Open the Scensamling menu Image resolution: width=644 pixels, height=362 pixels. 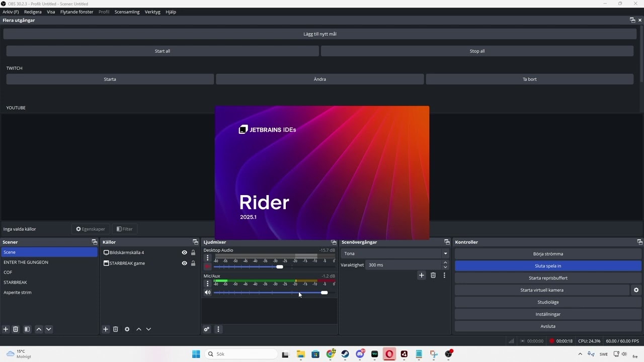pyautogui.click(x=127, y=12)
